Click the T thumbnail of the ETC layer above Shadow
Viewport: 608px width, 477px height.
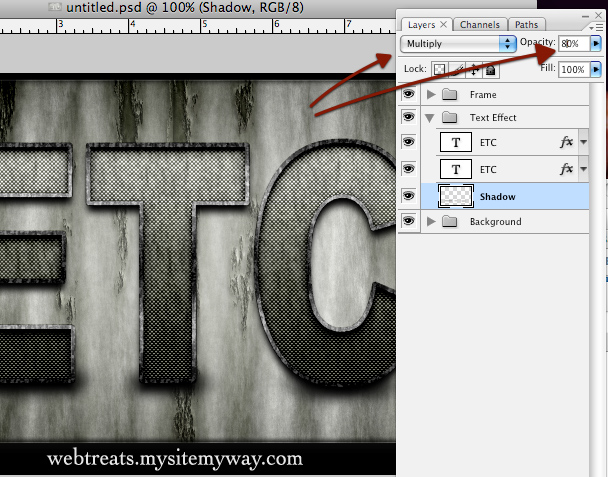456,169
